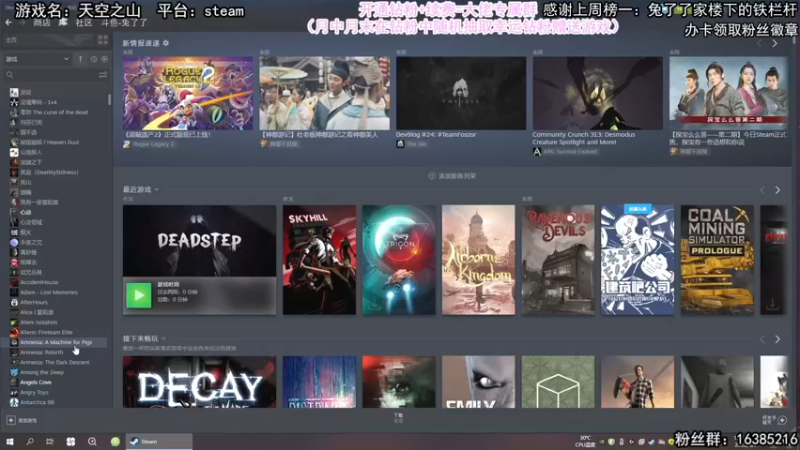This screenshot has width=800, height=450.
Task: Select Amnesia: Rebirth in game list
Action: (42, 353)
